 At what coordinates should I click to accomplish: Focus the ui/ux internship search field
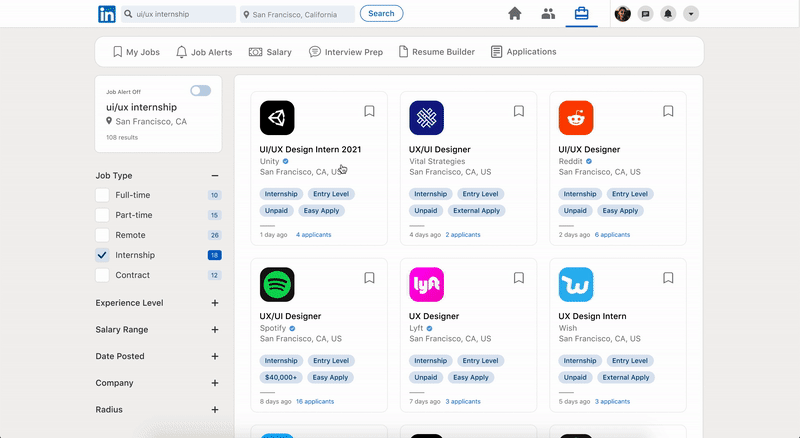tap(179, 14)
